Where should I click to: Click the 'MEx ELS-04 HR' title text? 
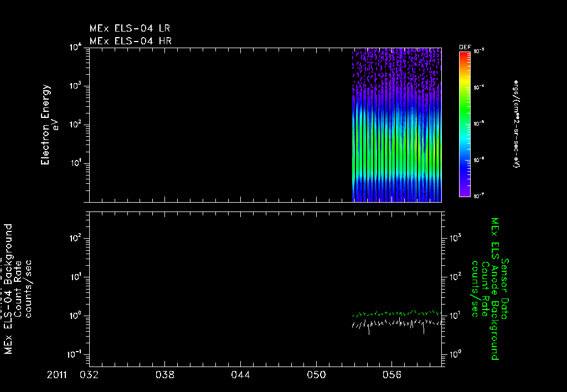131,41
